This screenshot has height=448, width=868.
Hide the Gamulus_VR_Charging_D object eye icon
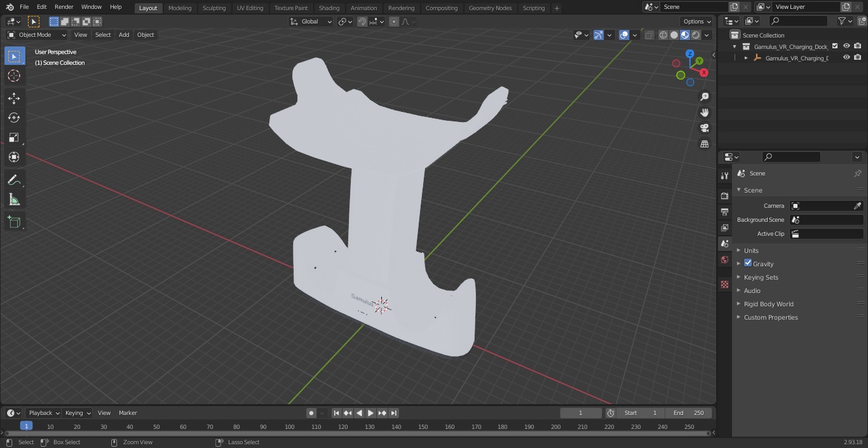(846, 58)
